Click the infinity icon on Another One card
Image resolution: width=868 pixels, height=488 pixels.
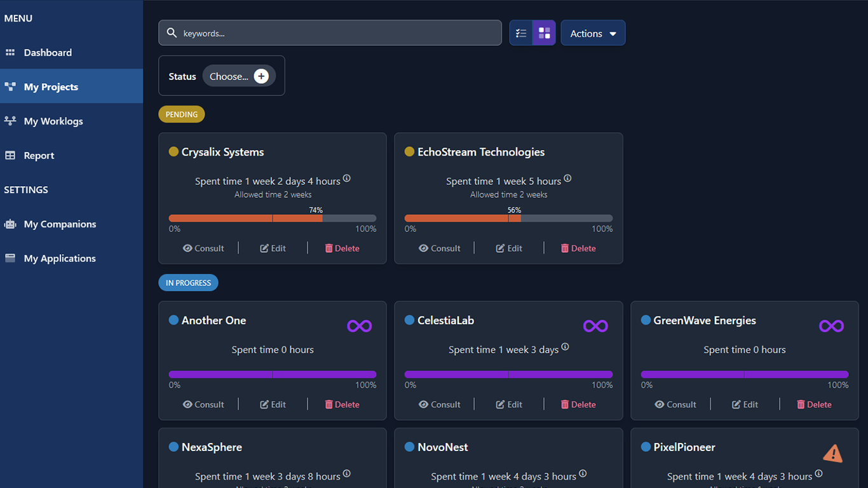(359, 325)
